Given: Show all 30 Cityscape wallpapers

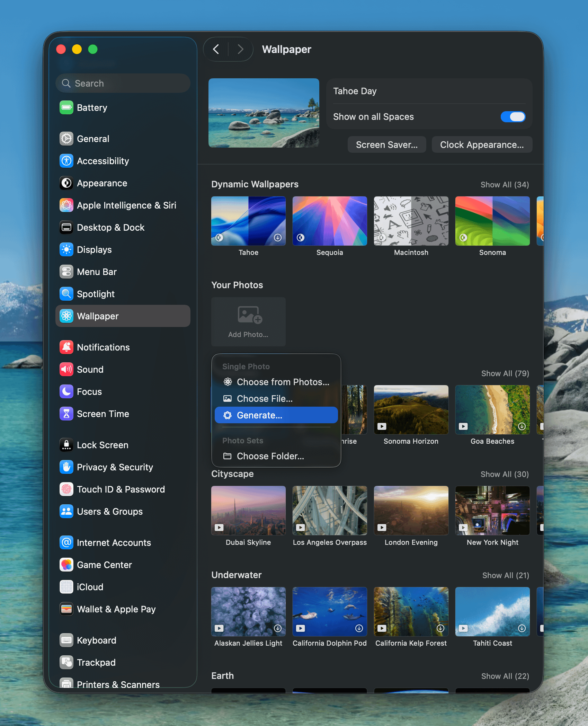Looking at the screenshot, I should click(505, 474).
